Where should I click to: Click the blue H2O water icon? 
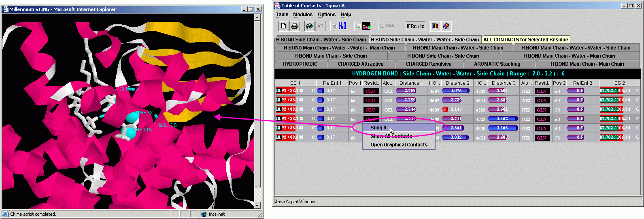(x=342, y=26)
